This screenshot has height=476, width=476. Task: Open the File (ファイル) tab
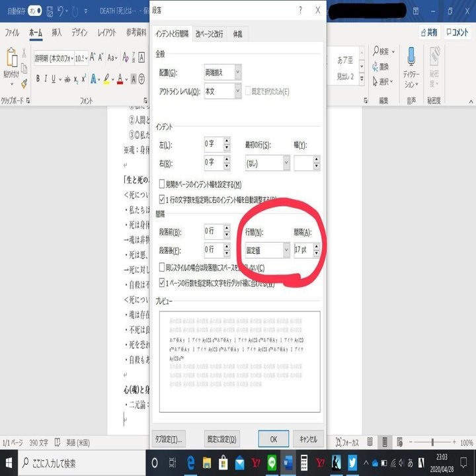(x=12, y=32)
